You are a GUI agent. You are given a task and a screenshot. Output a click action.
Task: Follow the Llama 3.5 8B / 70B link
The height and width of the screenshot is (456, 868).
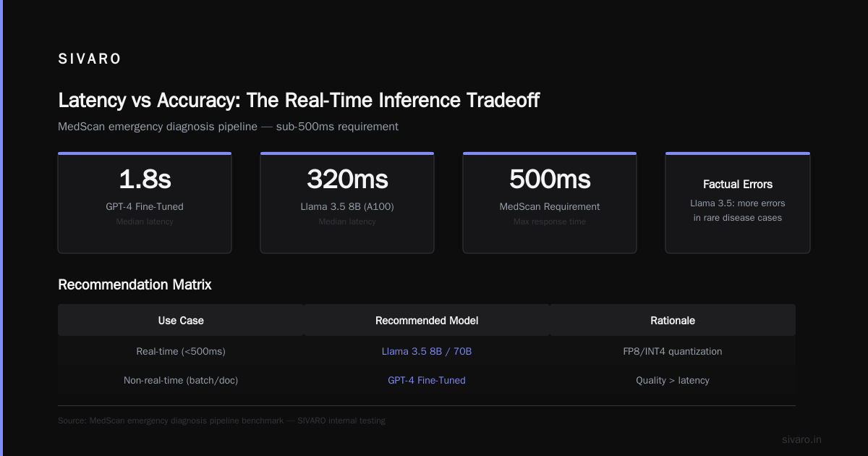pos(427,351)
